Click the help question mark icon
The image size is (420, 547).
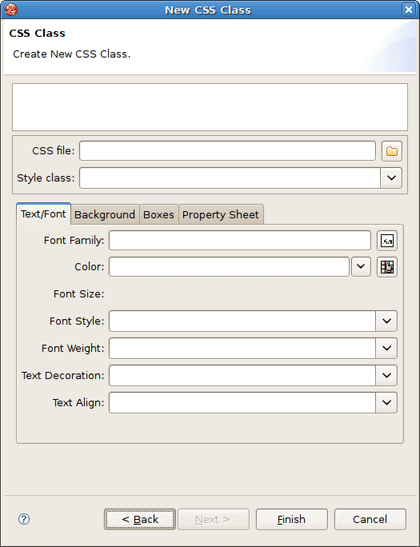(24, 519)
